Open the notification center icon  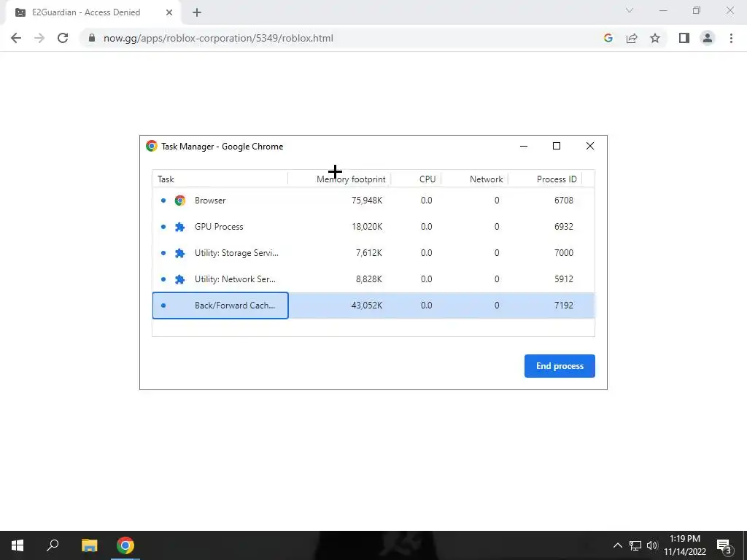(x=724, y=545)
